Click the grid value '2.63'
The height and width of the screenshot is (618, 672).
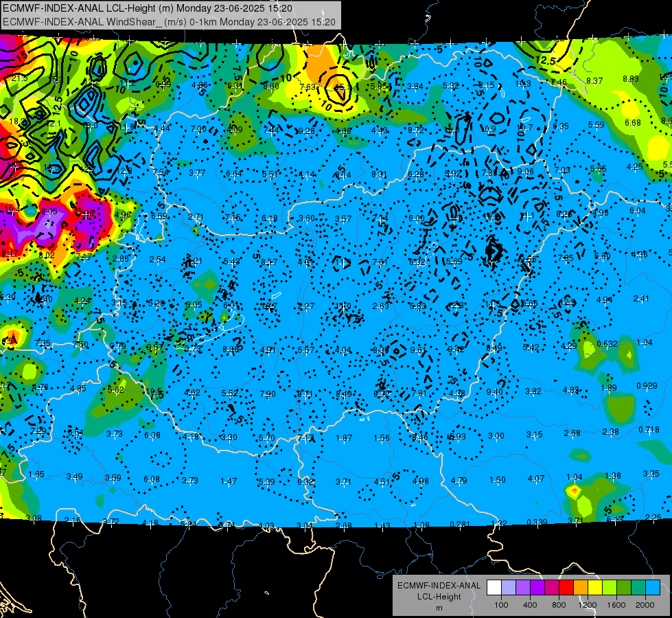pyautogui.click(x=380, y=306)
